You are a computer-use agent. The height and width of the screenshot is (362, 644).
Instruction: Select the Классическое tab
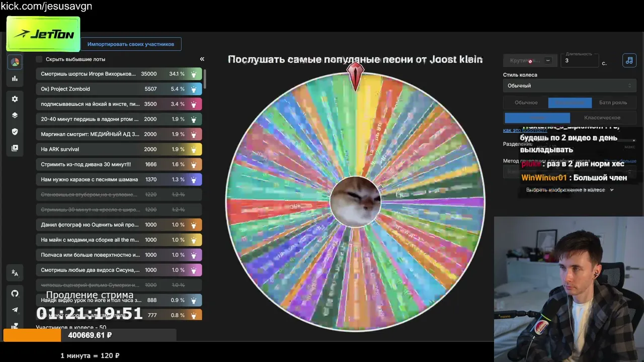click(x=602, y=118)
